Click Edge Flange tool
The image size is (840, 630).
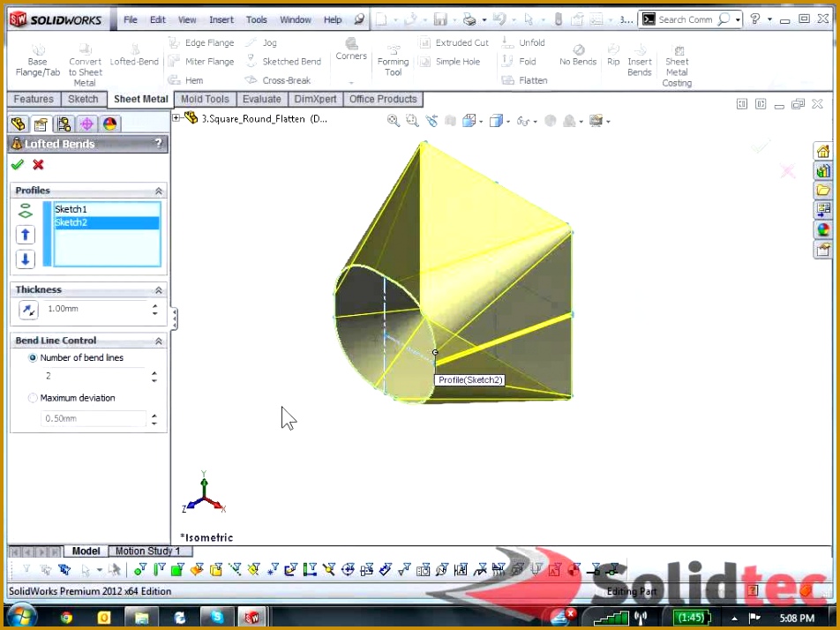pos(201,42)
